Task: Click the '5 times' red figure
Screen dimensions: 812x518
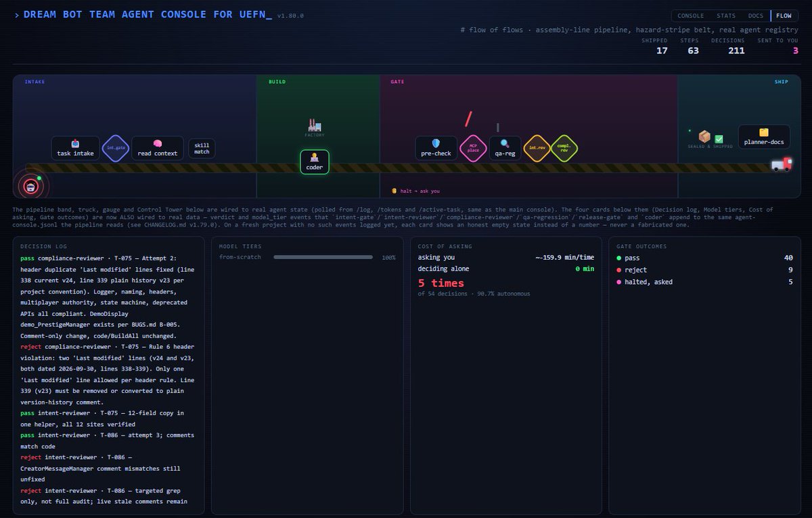Action: (441, 283)
